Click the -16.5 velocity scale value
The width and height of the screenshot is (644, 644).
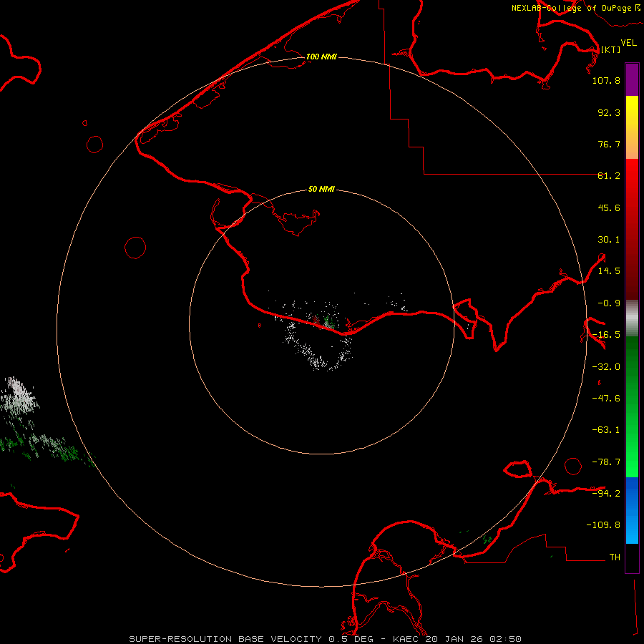[x=606, y=335]
